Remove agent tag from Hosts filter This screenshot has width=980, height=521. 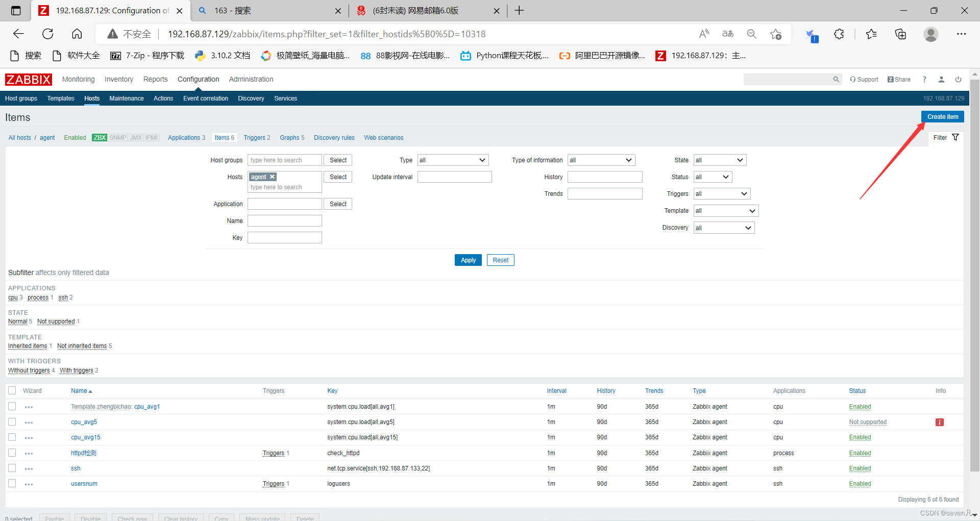[273, 177]
